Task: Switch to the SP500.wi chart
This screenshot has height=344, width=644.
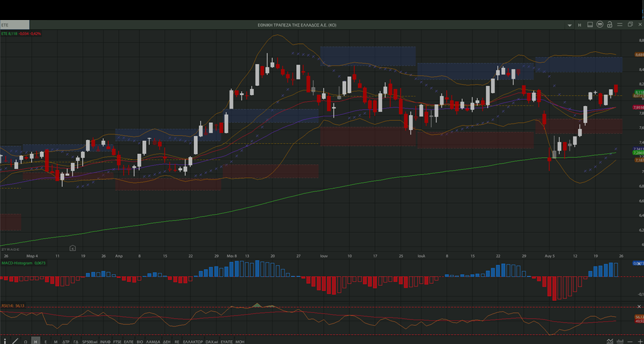Action: point(89,341)
